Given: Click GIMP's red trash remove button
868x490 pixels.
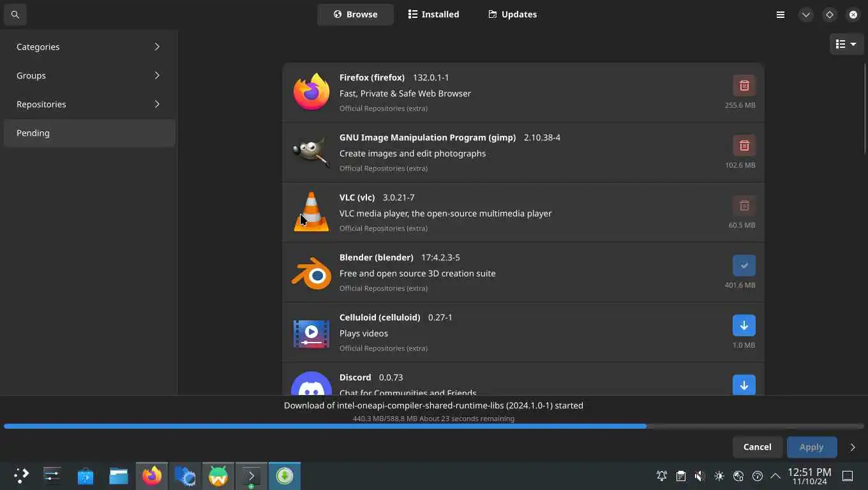Looking at the screenshot, I should click(744, 145).
